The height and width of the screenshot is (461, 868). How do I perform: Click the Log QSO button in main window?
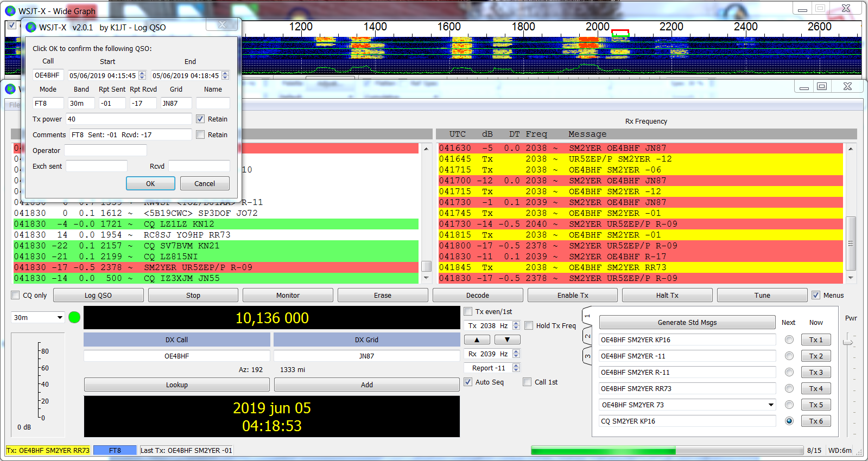pos(98,295)
